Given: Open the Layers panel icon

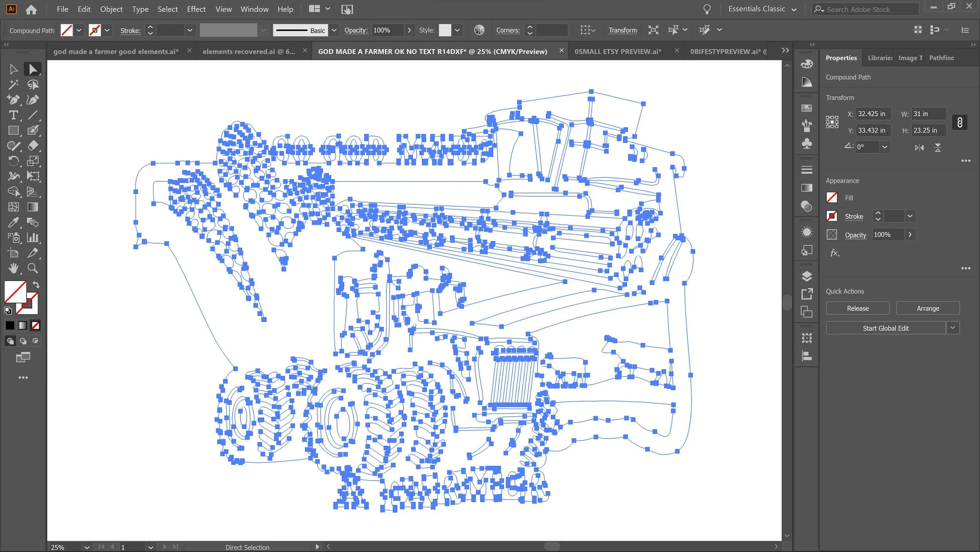Looking at the screenshot, I should (806, 276).
